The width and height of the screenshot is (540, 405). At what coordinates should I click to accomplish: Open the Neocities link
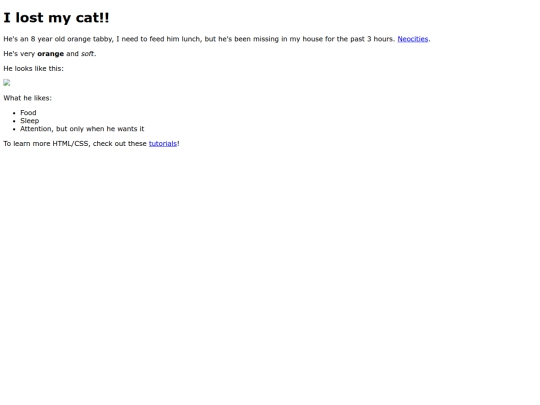click(413, 39)
